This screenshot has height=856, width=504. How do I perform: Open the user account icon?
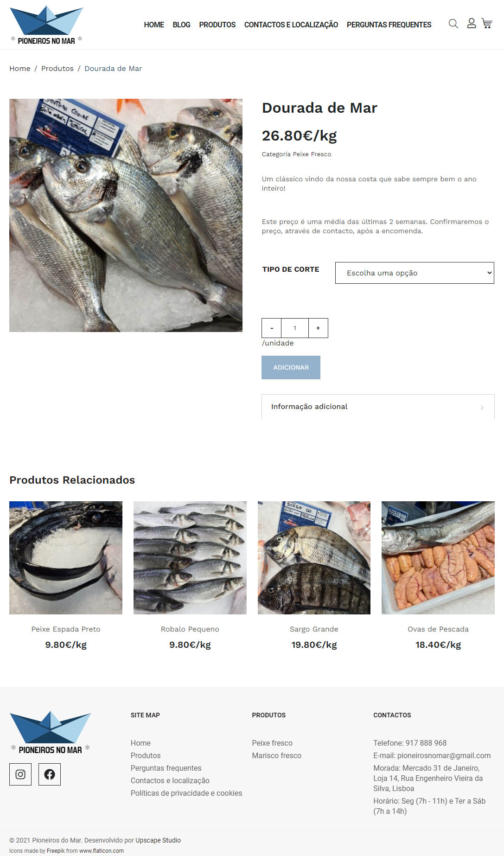click(x=472, y=23)
